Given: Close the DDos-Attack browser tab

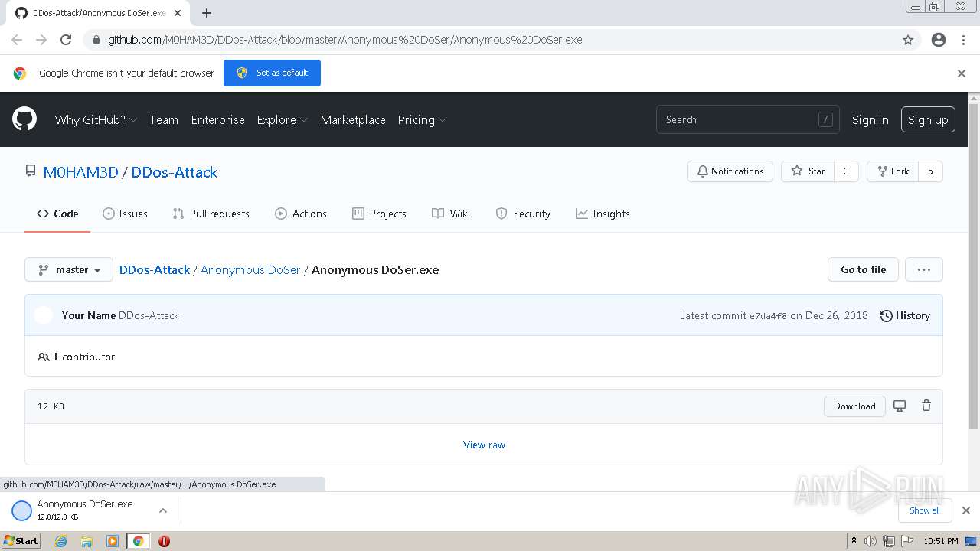Looking at the screenshot, I should [x=178, y=13].
